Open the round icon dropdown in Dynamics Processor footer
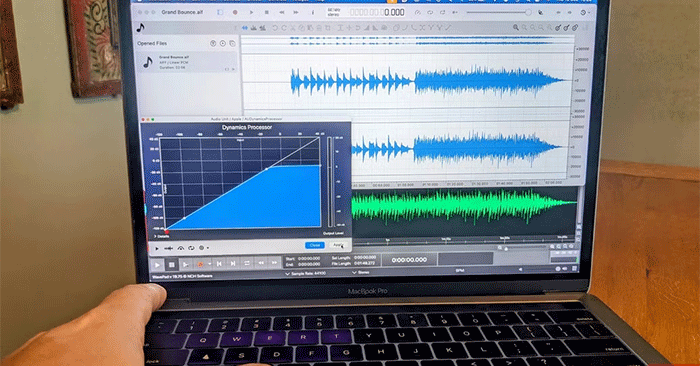 [204, 248]
